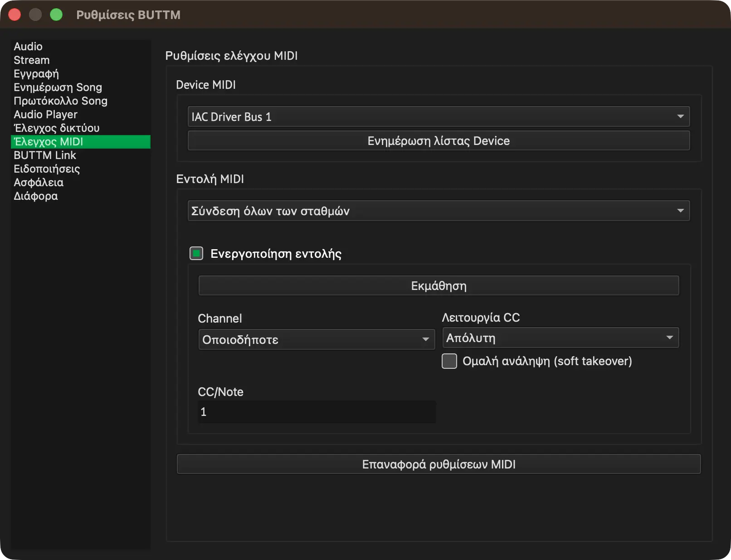Open the Ασφάλεια section
Screen dimensions: 731x560
tap(81, 183)
